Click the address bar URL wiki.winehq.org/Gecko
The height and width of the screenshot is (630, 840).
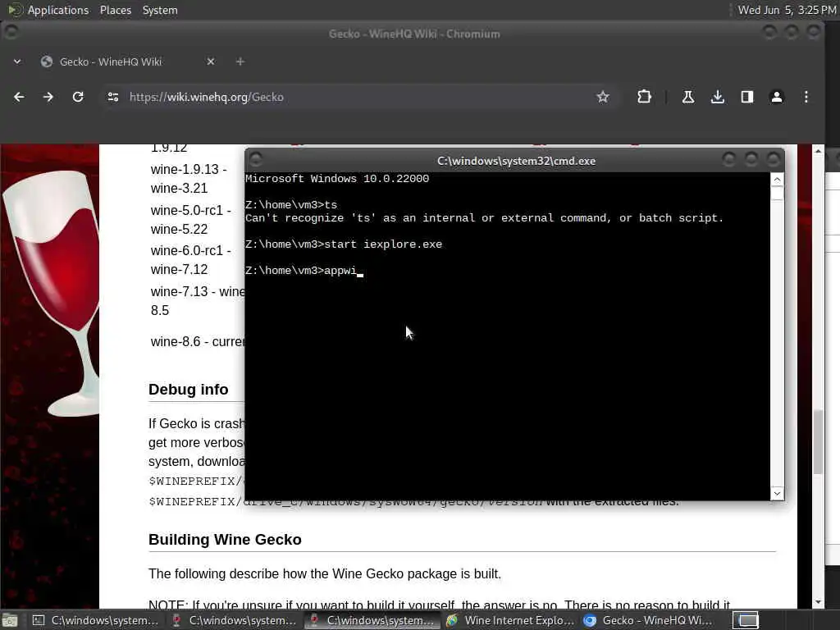(x=206, y=97)
